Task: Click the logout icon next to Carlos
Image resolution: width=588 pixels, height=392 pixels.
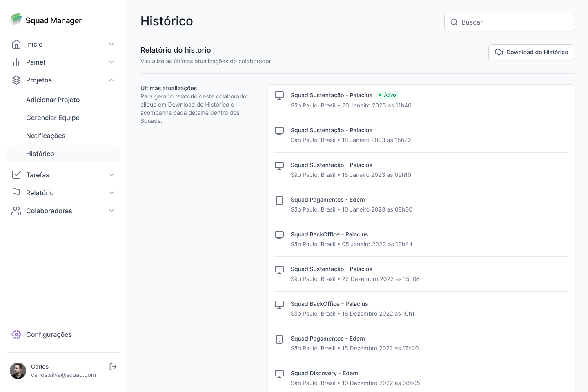Action: (113, 367)
